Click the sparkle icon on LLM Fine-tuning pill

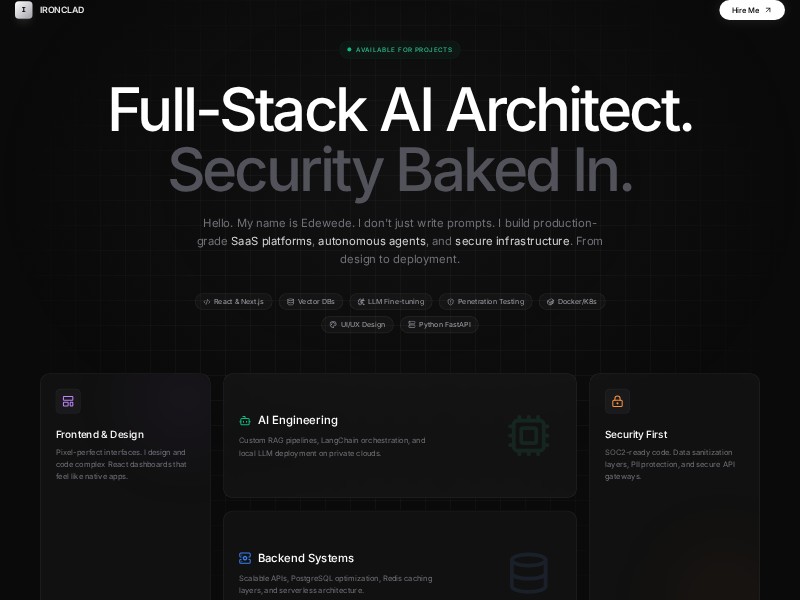coord(359,301)
